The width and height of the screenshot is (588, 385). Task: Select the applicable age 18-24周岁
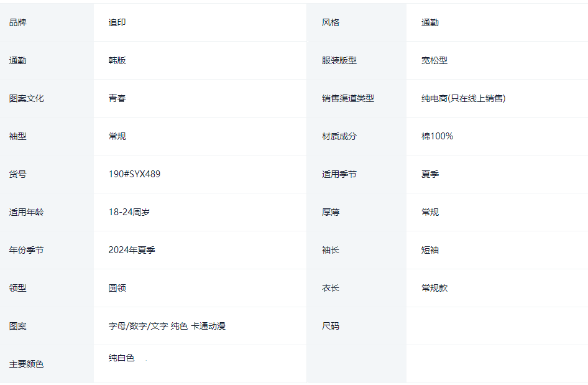click(x=129, y=212)
